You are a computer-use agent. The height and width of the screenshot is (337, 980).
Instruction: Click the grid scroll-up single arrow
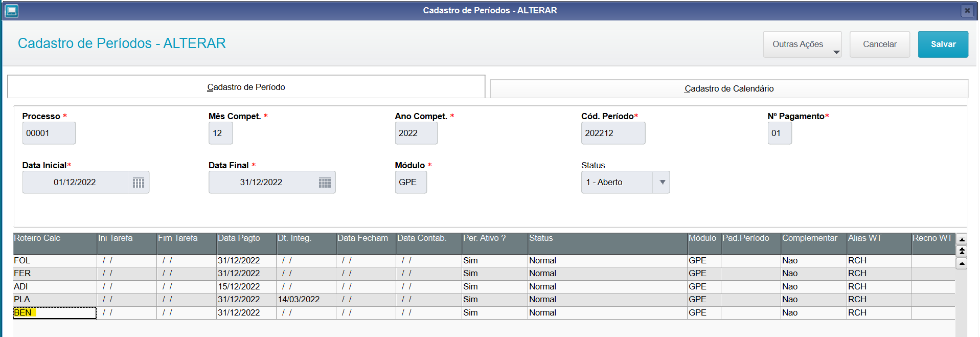[x=962, y=264]
